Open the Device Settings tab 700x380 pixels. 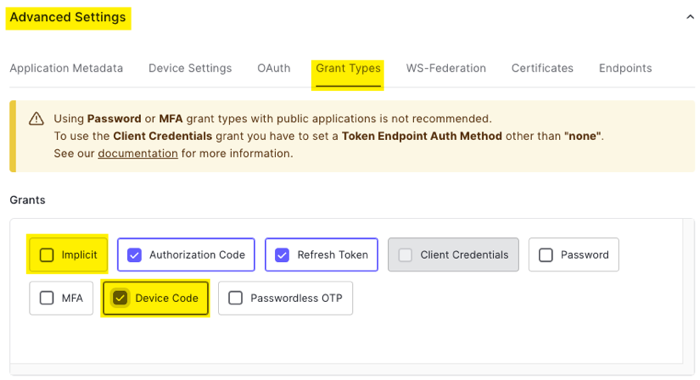pos(190,68)
